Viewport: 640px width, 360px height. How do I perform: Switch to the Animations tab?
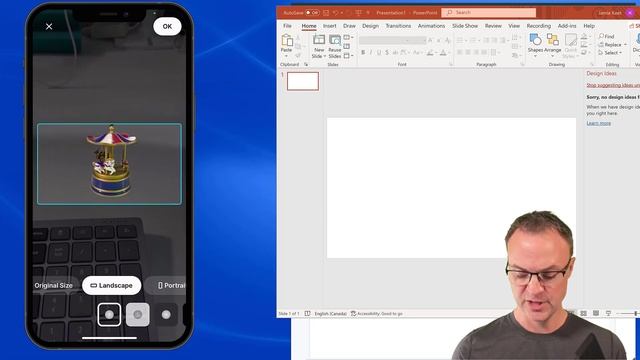[431, 26]
